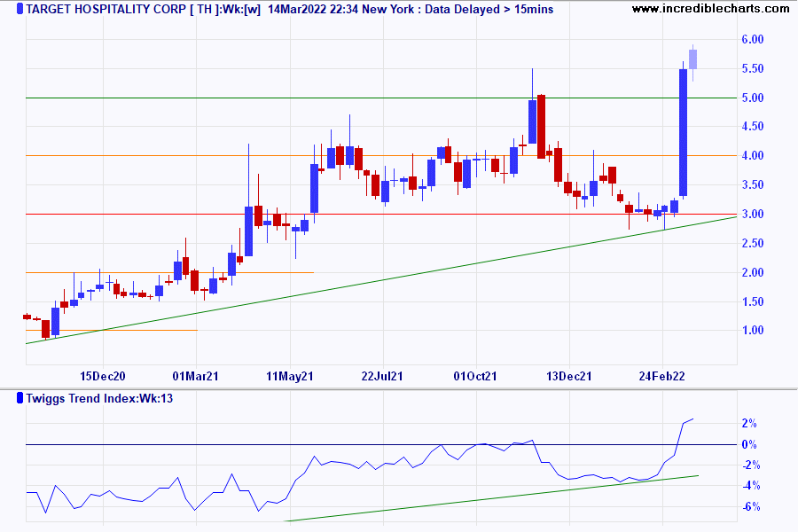Select the light-blue latest candle near 5.80
798x532 pixels.
[692, 59]
